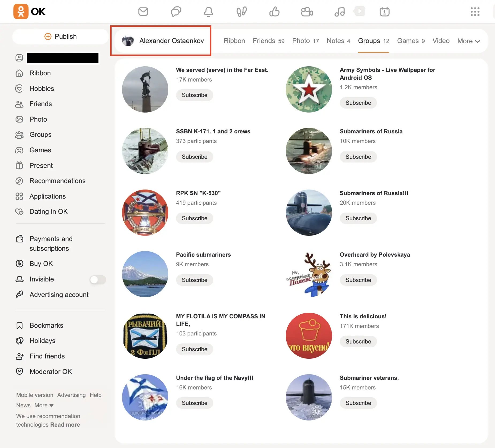
Task: Expand the discussions chat bubble icon
Action: 176,11
